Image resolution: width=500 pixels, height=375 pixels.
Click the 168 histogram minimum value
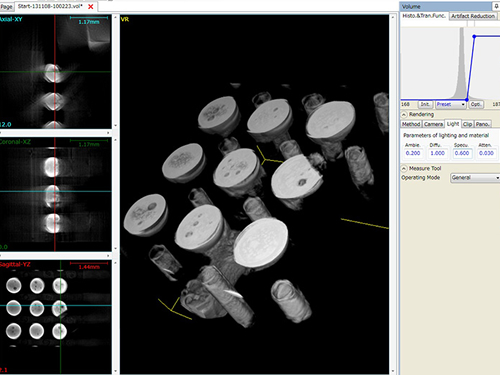pyautogui.click(x=405, y=104)
